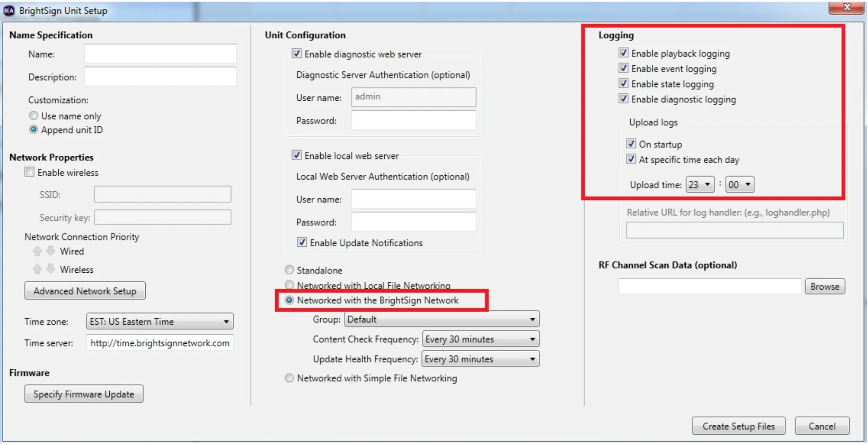Click diagnostic server Password field
The image size is (868, 445).
(x=414, y=120)
